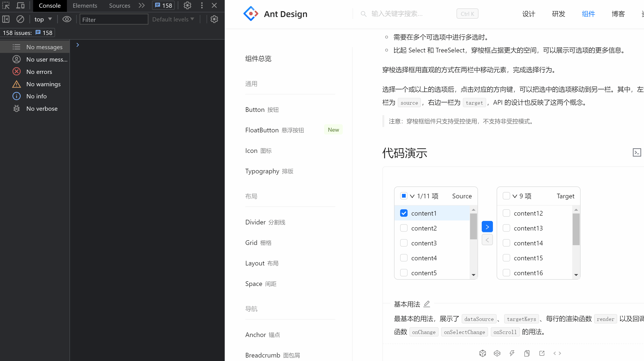Toggle the device emulation toolbar

pos(20,5)
